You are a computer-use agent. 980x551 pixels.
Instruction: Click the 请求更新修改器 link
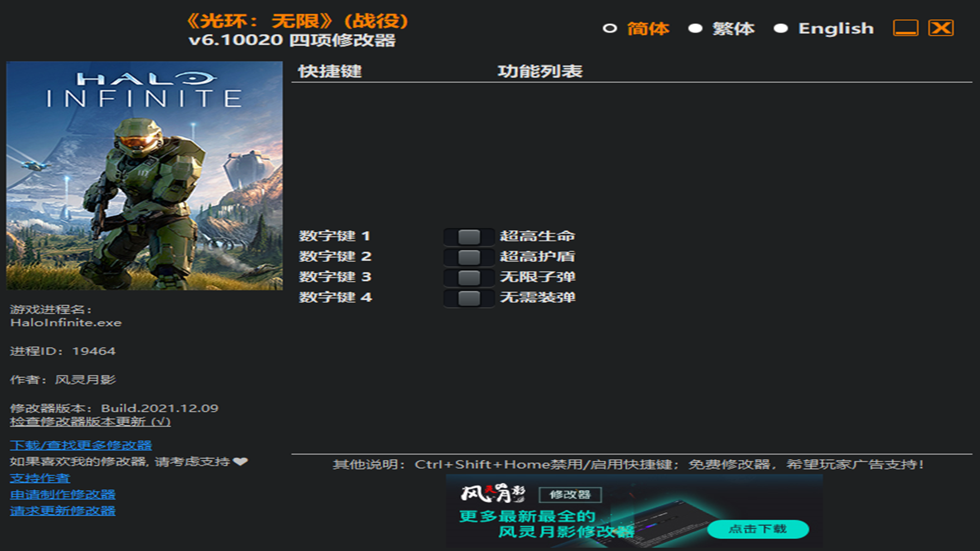[62, 511]
